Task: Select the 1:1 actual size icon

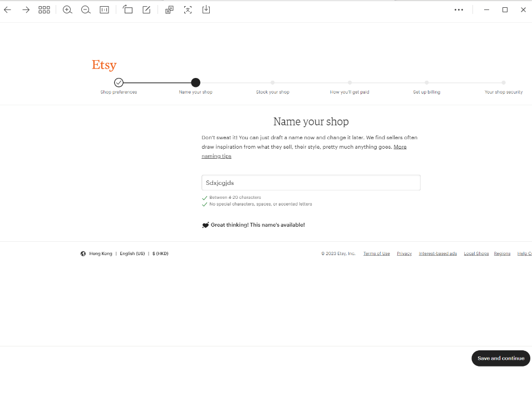Action: [x=104, y=9]
